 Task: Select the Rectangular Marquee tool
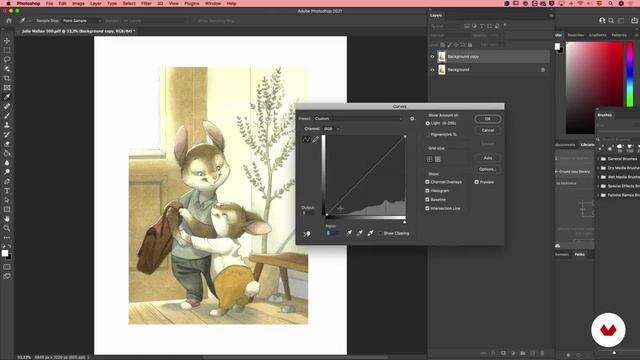pyautogui.click(x=7, y=50)
